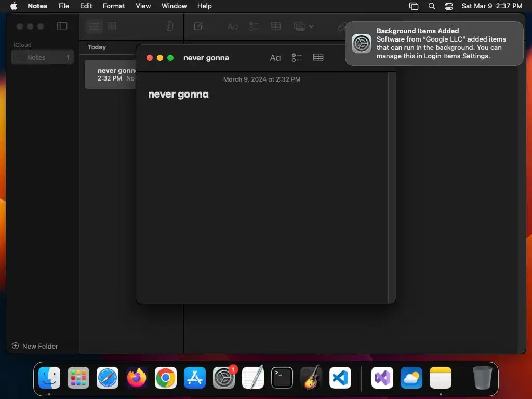532x399 pixels.
Task: Open the View menu
Action: pos(143,6)
